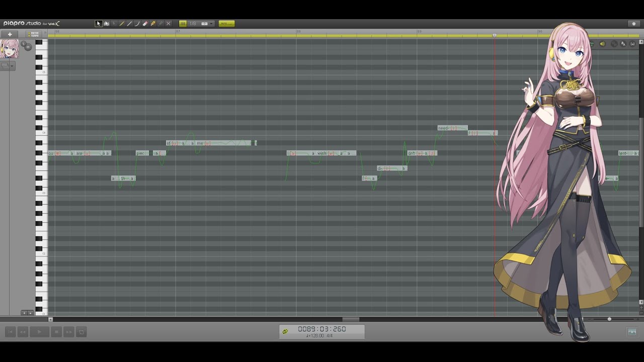Viewport: 644px width, 362px height.
Task: Select the pencil note tool
Action: click(122, 24)
